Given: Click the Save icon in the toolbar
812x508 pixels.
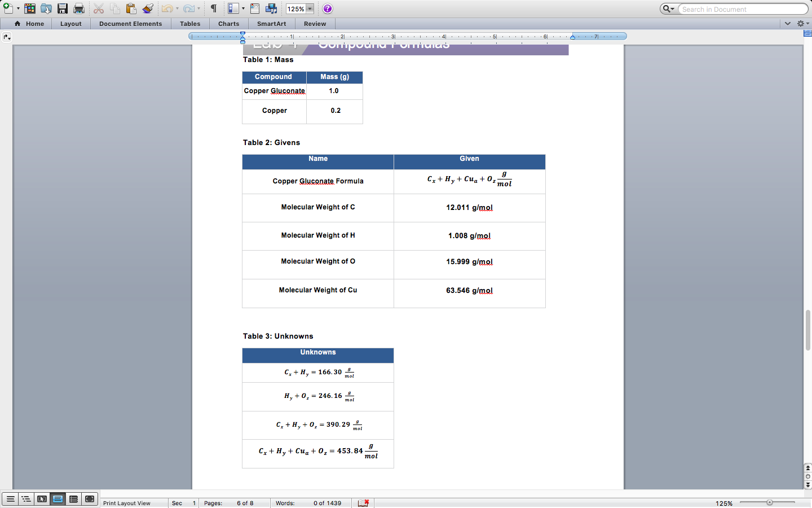Looking at the screenshot, I should click(x=62, y=8).
